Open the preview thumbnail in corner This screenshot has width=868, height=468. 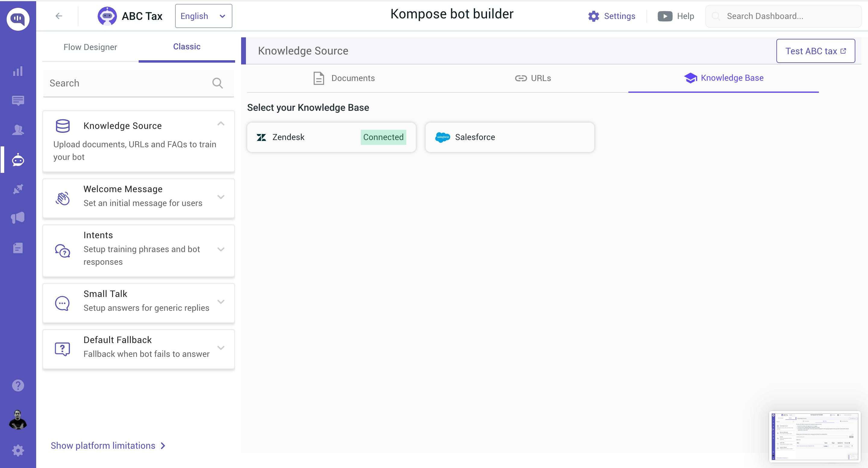(x=815, y=436)
